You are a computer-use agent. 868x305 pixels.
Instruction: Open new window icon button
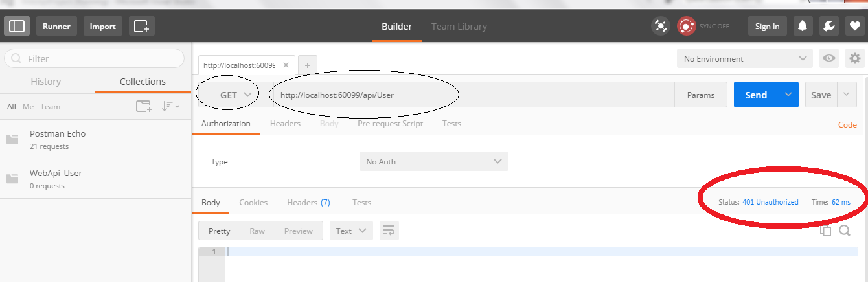(x=141, y=26)
